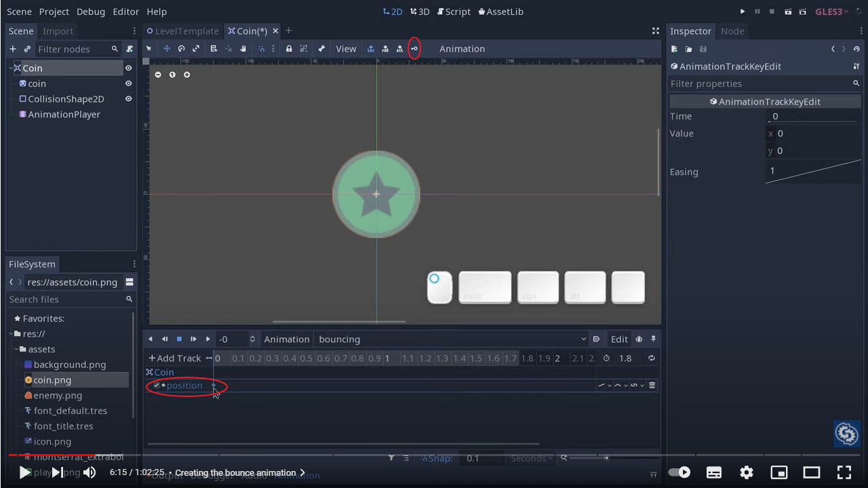Screen dimensions: 868x488
Task: Toggle visibility of CollisionShape2D node
Action: (128, 99)
